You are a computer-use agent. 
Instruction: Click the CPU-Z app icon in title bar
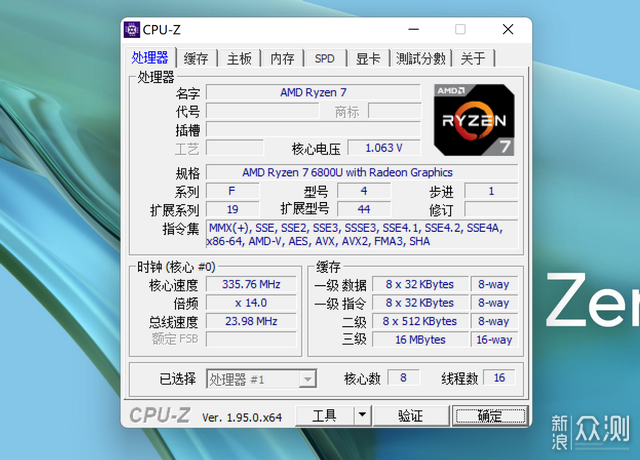[x=131, y=30]
